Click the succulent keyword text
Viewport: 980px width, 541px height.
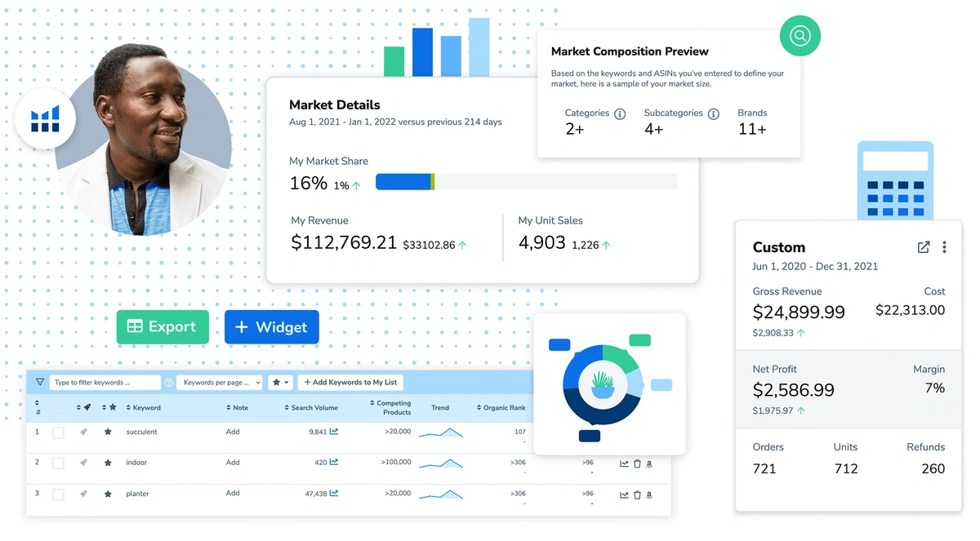[x=141, y=432]
